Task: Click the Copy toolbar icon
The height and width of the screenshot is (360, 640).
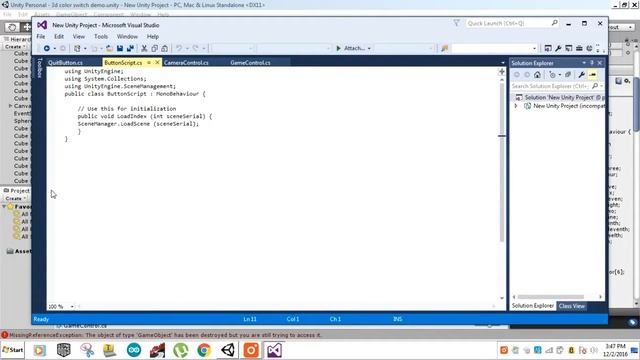Action: (x=155, y=48)
